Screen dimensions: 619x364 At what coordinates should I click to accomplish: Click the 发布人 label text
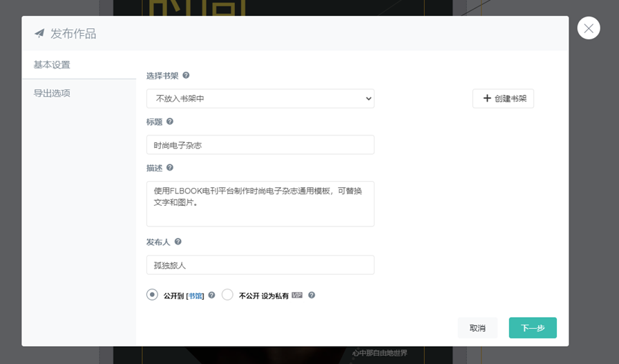(x=158, y=242)
